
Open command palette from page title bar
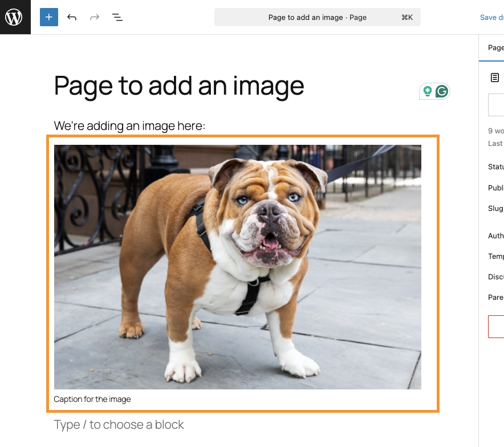click(x=317, y=17)
